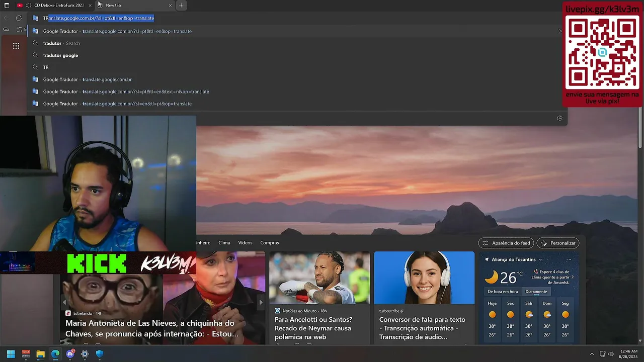Screen dimensions: 644x362
Task: Click Microsoft Edge taskbar icon
Action: click(55, 354)
